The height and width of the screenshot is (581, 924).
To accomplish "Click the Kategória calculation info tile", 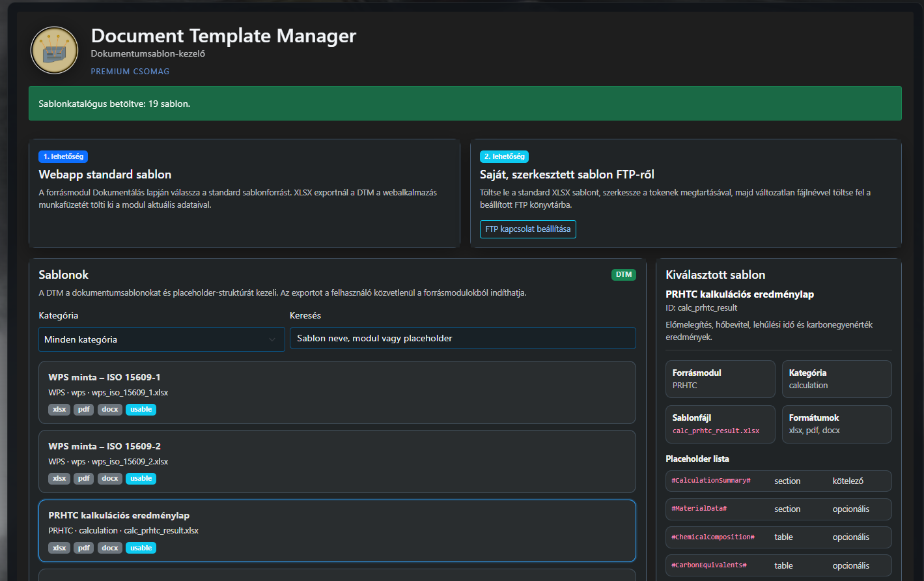I will click(837, 379).
